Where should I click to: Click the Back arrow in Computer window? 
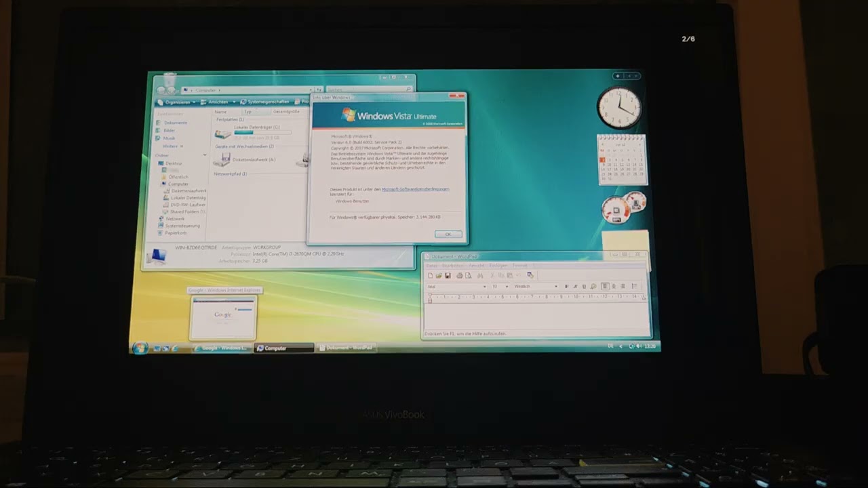(x=161, y=90)
